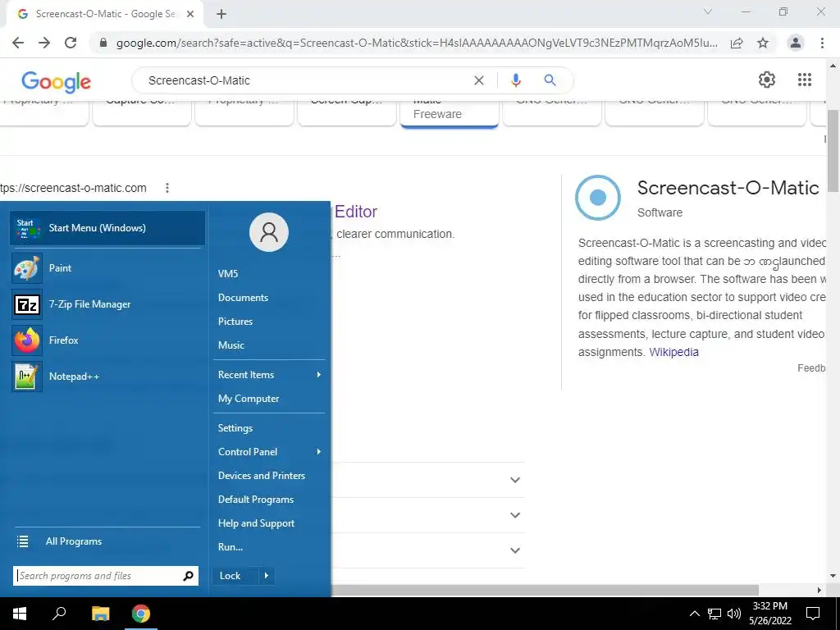This screenshot has width=840, height=630.
Task: Click the Chrome icon in taskbar
Action: coord(141,614)
